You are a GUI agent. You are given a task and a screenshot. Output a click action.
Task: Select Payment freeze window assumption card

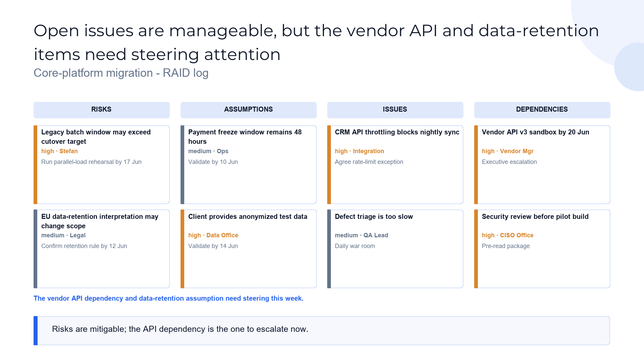coord(248,165)
